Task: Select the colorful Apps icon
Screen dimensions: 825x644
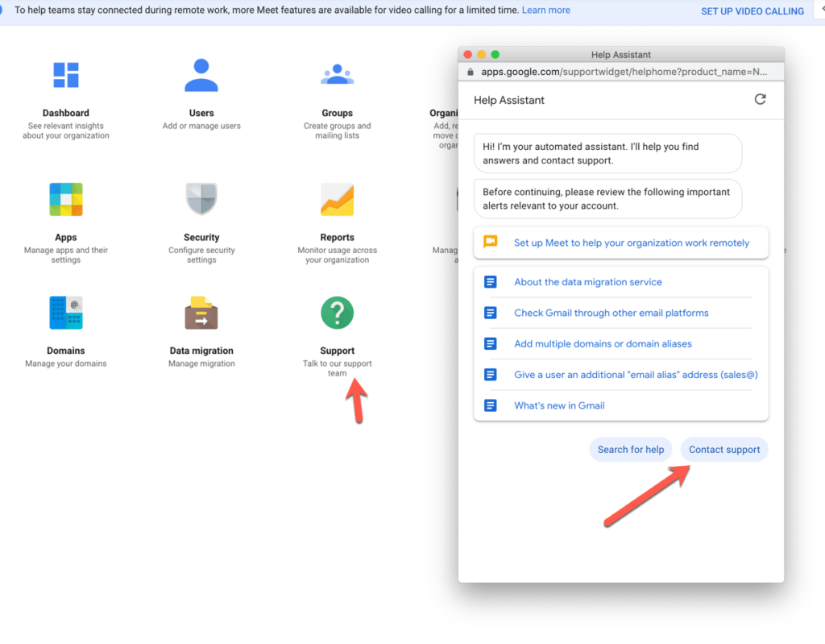Action: [x=66, y=199]
